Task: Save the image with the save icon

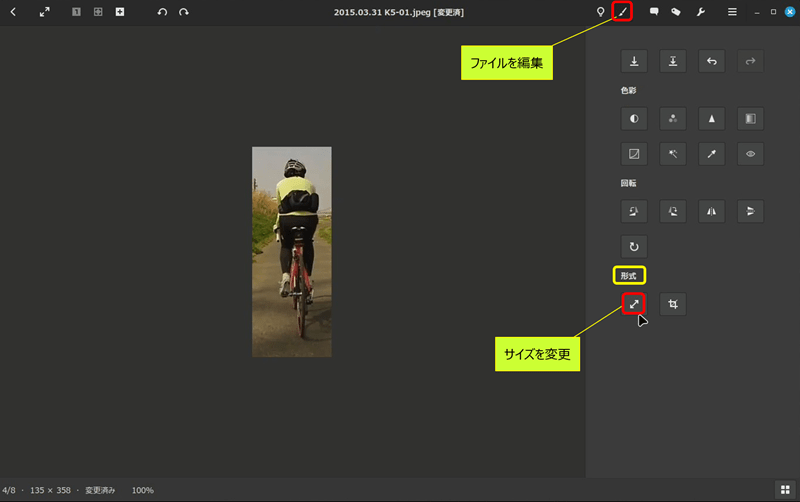Action: click(634, 61)
